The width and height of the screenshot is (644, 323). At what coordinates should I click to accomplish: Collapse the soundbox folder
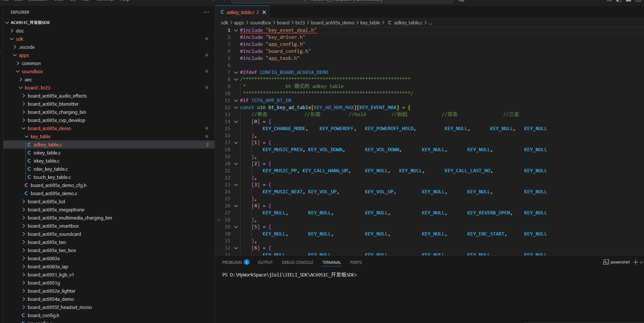coord(18,71)
